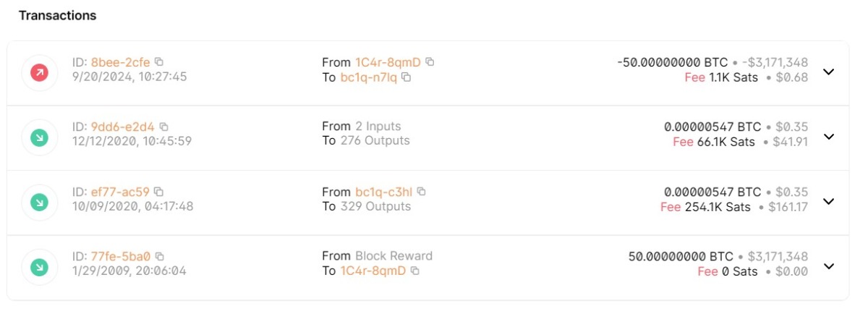Expand the 9dd6-e2d4 transaction details

829,137
